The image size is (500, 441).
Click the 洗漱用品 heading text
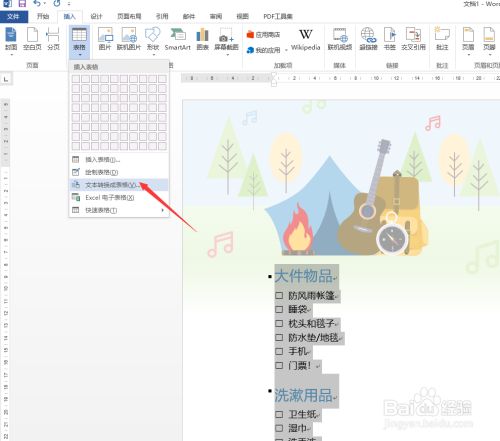(x=303, y=395)
